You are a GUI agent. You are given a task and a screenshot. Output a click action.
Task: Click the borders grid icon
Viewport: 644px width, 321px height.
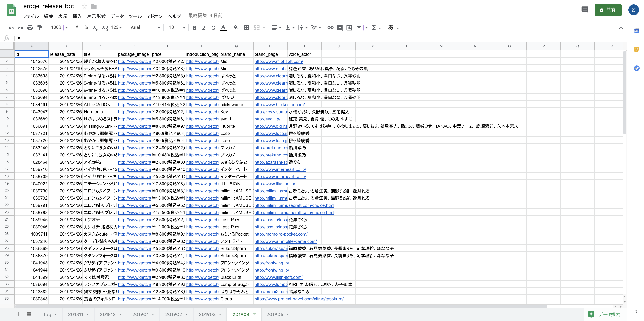[x=246, y=27]
